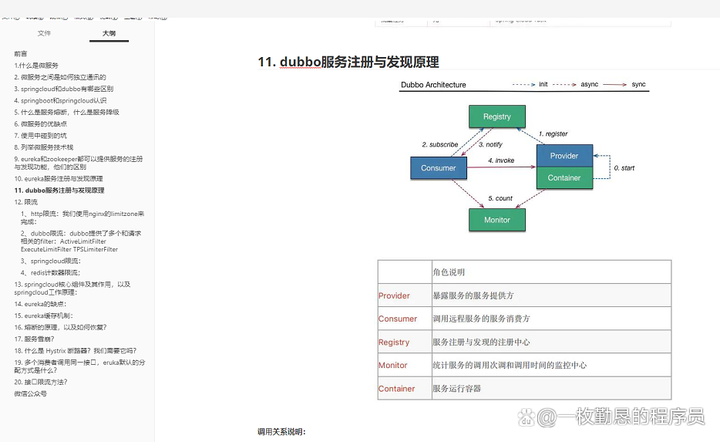Click the blue Provider box in diagram

[x=564, y=156]
